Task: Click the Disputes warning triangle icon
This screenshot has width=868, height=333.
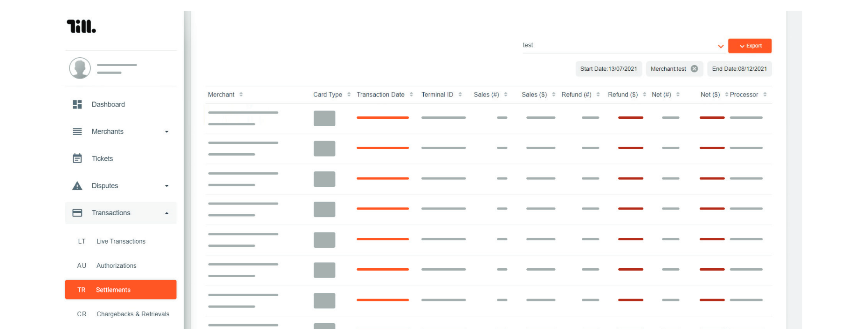Action: click(77, 186)
